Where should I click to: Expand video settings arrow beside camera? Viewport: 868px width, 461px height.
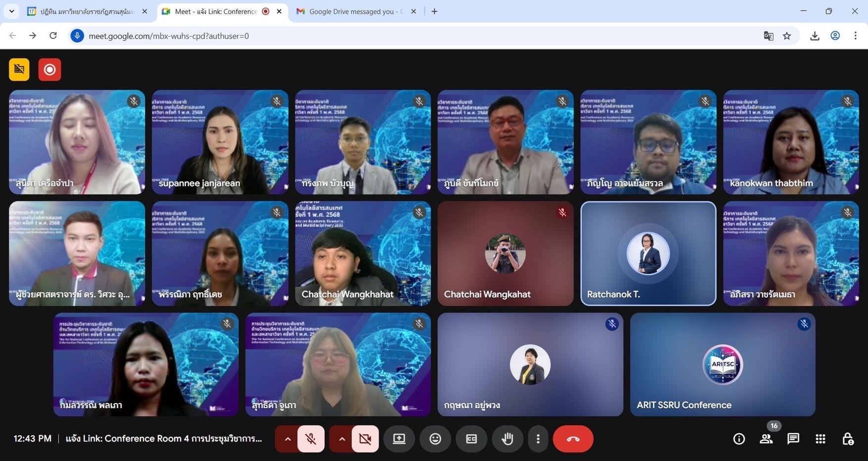coord(342,439)
